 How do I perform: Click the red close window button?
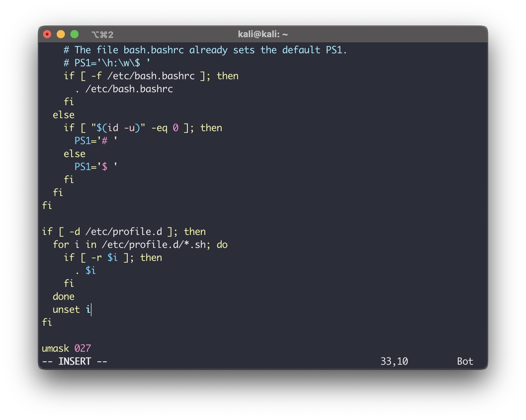pos(47,34)
